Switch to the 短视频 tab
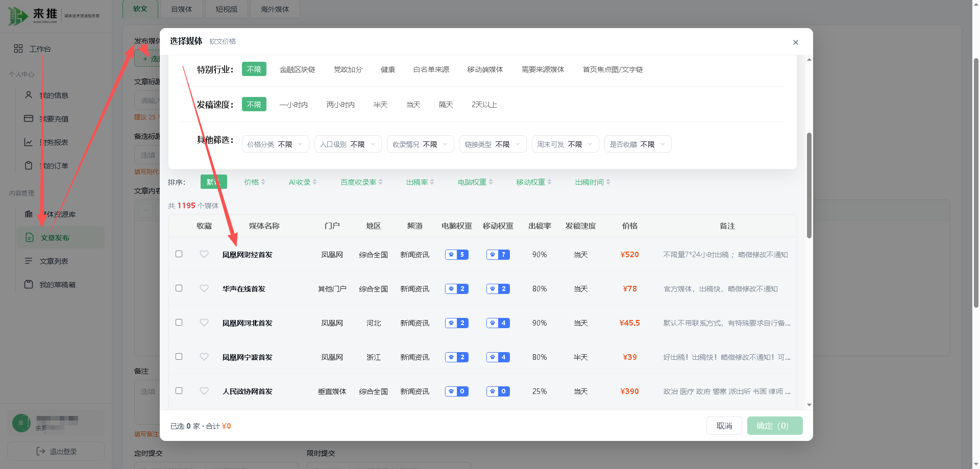Screen dimensions: 980x469 (x=227, y=9)
